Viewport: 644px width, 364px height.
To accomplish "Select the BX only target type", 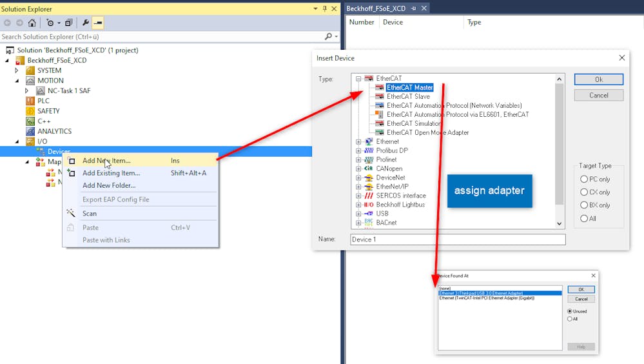I will coord(583,205).
